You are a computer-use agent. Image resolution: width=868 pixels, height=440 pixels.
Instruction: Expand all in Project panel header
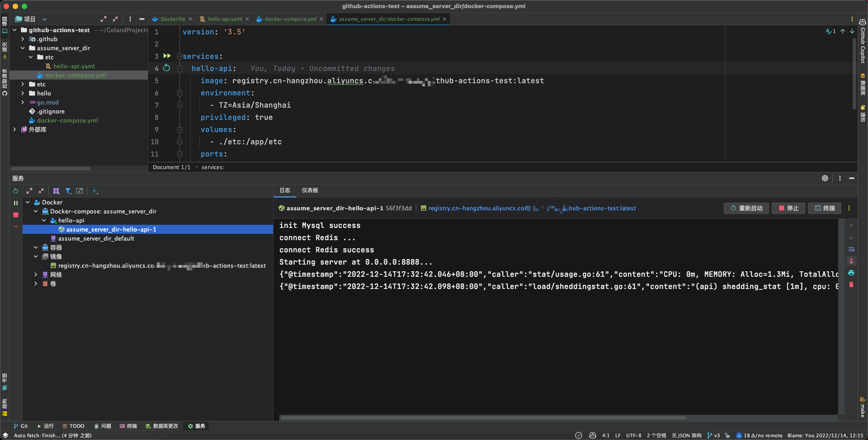[x=104, y=19]
